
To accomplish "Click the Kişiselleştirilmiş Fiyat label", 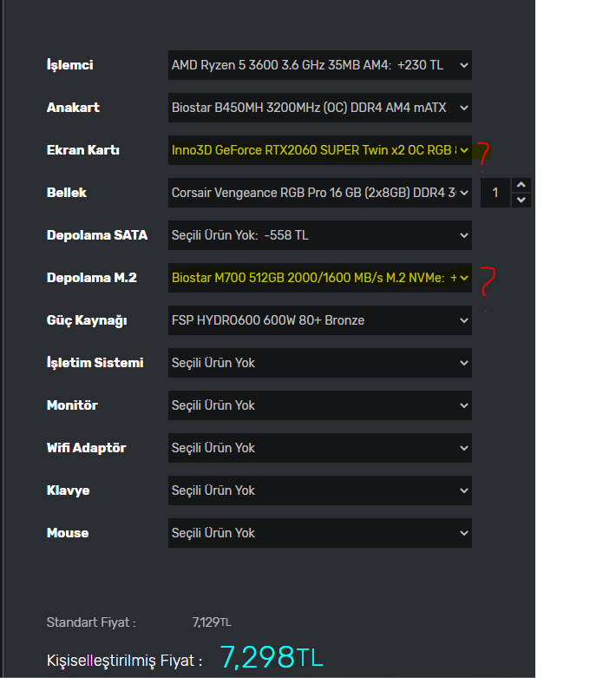I will (x=124, y=661).
